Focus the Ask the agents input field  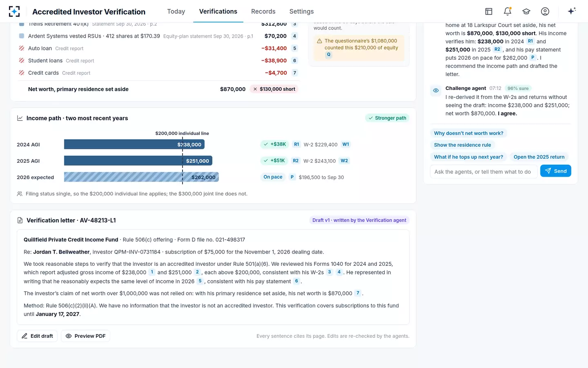(x=483, y=172)
